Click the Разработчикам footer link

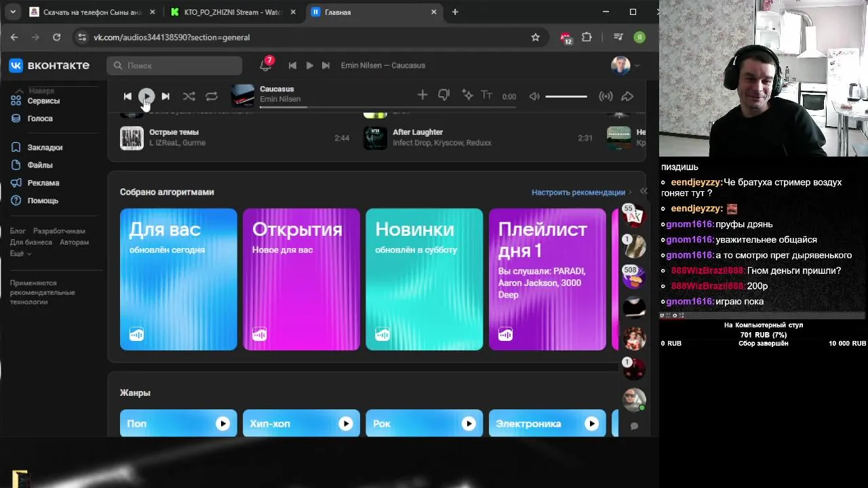coord(59,231)
